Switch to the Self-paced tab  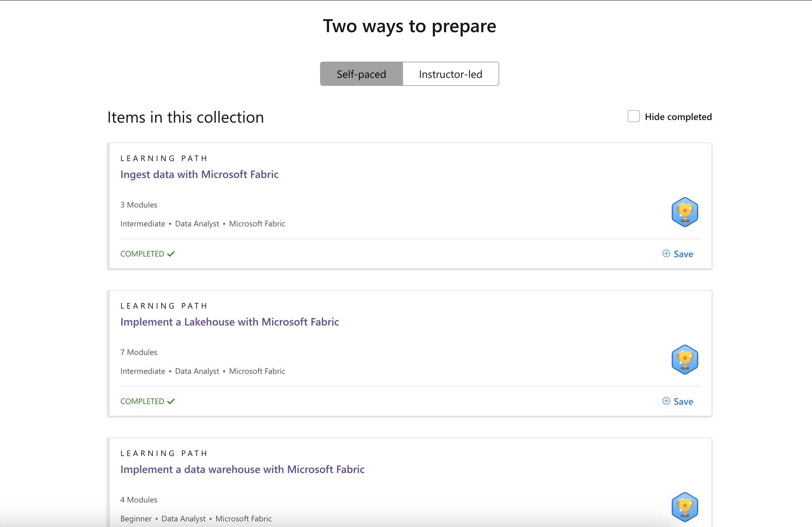(361, 74)
